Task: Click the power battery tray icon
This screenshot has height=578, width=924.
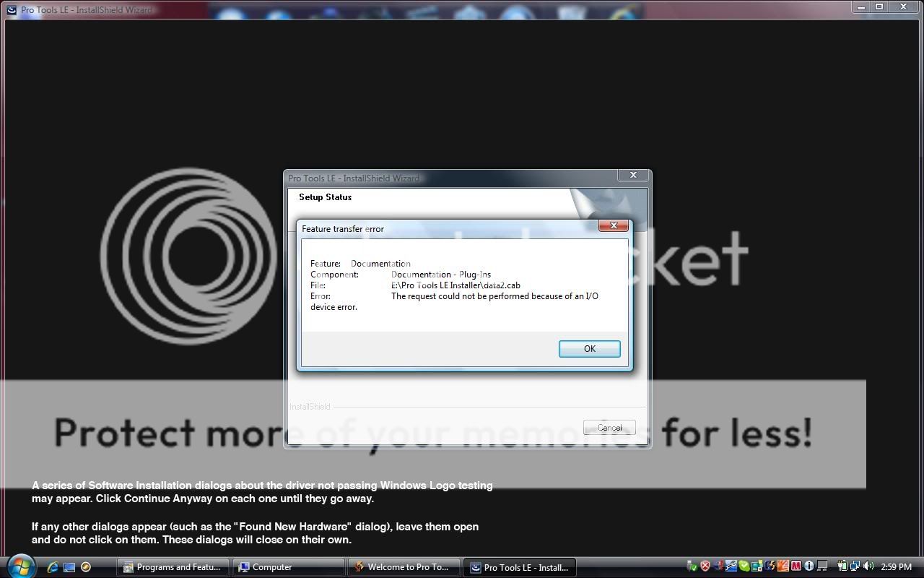Action: [842, 566]
